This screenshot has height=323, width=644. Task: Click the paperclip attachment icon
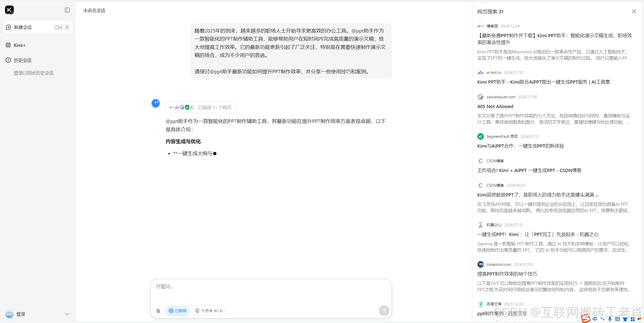coord(158,311)
